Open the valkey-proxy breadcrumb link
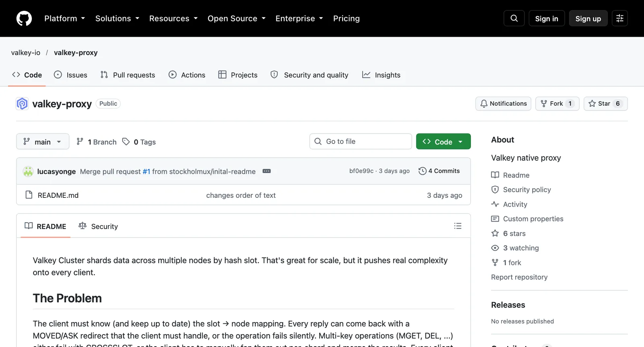The height and width of the screenshot is (347, 644). tap(76, 53)
